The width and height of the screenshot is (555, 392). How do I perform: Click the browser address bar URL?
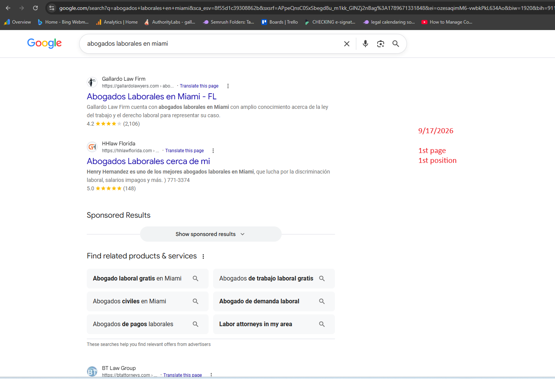306,8
